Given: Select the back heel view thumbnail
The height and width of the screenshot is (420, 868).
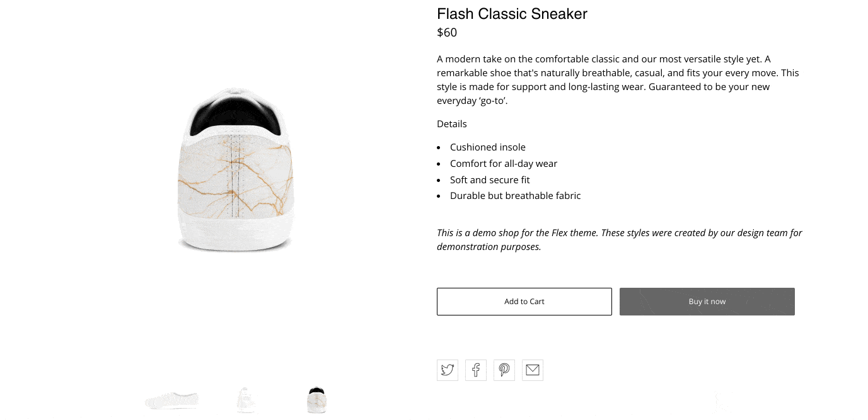Looking at the screenshot, I should pyautogui.click(x=316, y=400).
